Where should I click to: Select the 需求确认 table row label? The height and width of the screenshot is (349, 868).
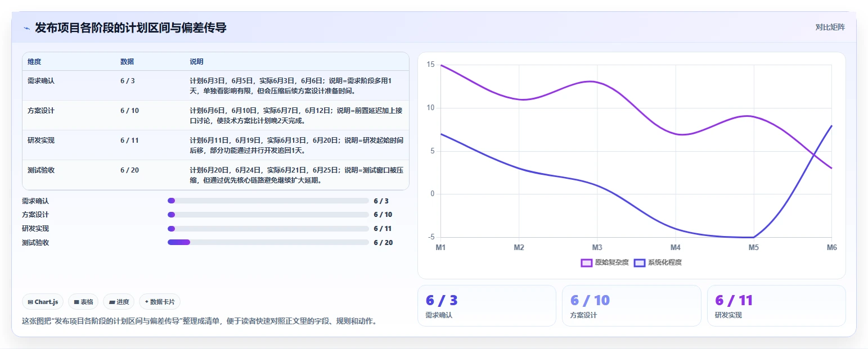click(41, 80)
